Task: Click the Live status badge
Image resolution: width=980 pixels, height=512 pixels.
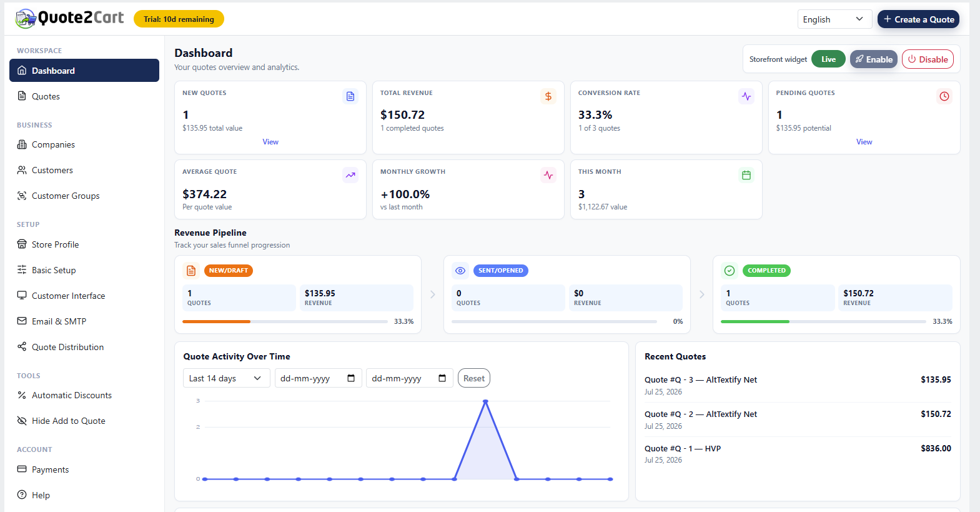Action: pyautogui.click(x=828, y=59)
